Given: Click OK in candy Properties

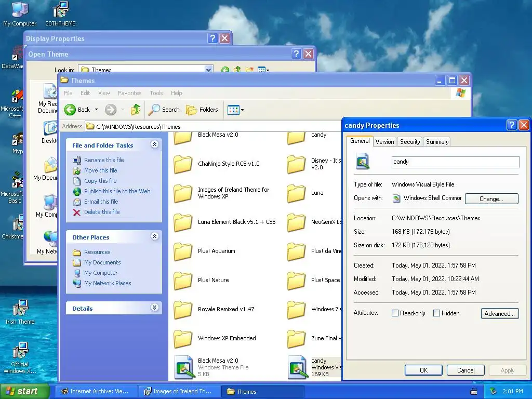Looking at the screenshot, I should coord(423,370).
